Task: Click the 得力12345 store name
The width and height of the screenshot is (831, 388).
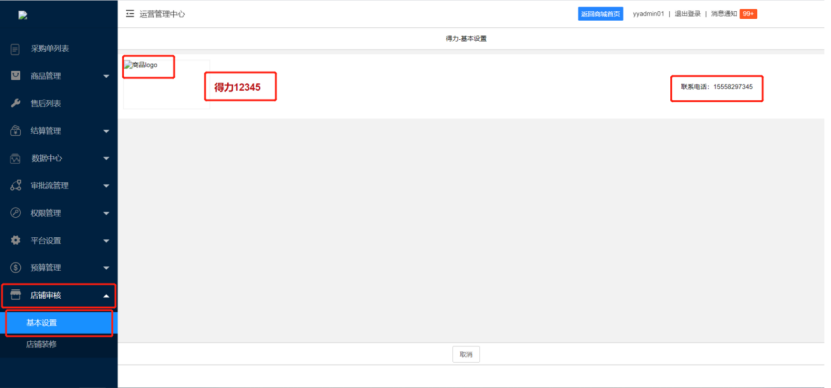Action: pyautogui.click(x=237, y=87)
